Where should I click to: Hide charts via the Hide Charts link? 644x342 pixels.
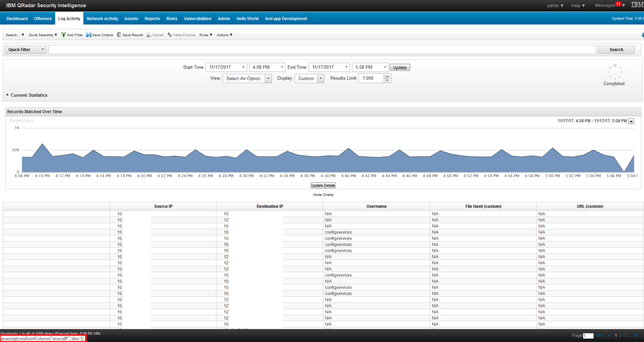tap(323, 194)
